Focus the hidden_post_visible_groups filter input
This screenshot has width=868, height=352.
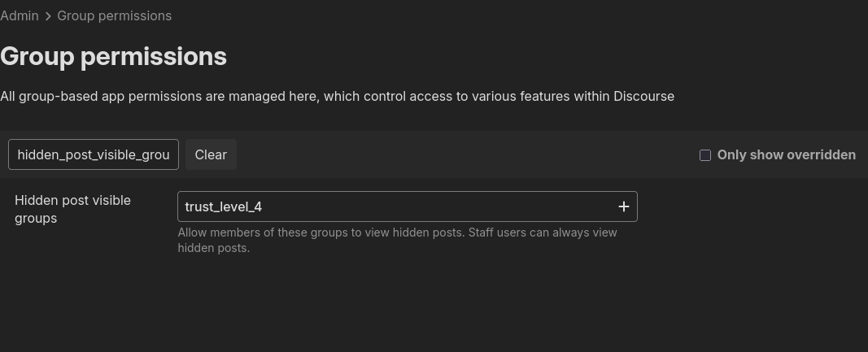coord(94,154)
